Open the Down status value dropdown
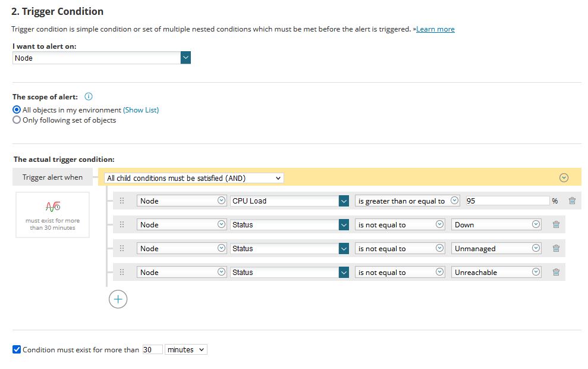This screenshot has width=588, height=369. coord(496,225)
